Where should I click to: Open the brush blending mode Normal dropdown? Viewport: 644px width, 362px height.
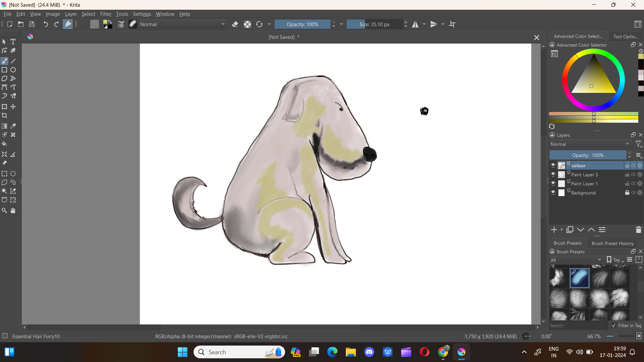pyautogui.click(x=183, y=24)
